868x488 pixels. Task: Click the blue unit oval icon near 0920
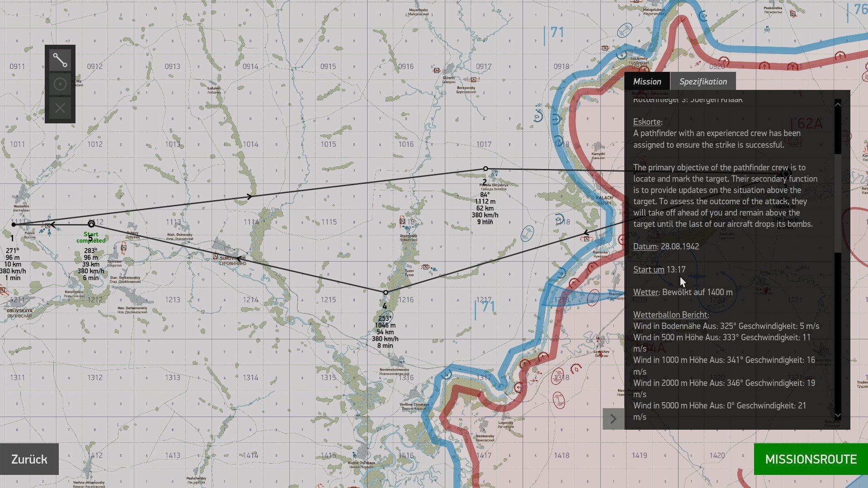[x=624, y=31]
